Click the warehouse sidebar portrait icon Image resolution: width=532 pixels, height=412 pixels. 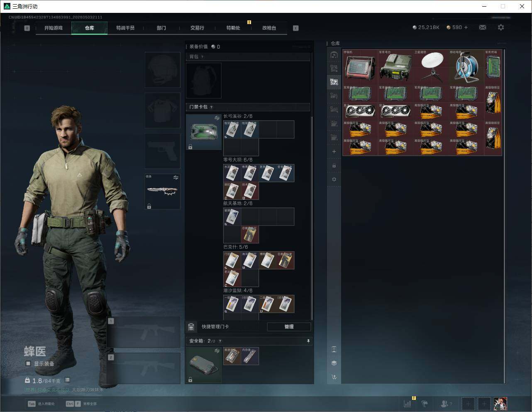(334, 349)
